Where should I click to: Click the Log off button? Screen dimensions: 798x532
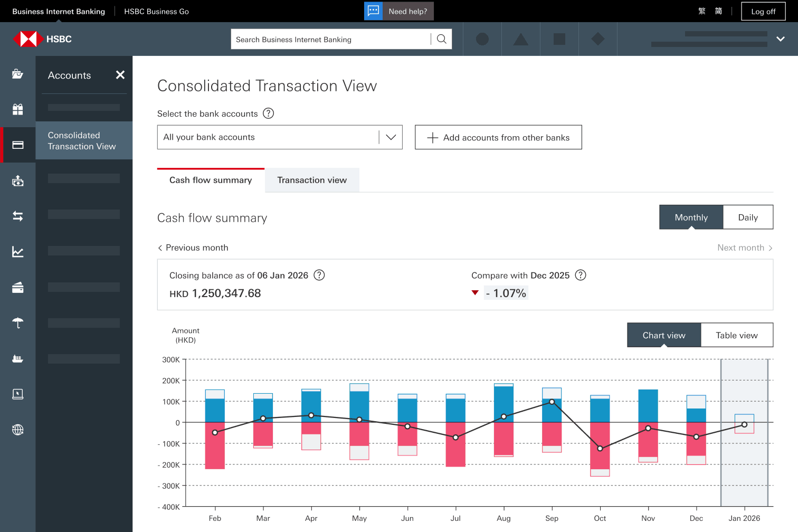click(x=763, y=11)
